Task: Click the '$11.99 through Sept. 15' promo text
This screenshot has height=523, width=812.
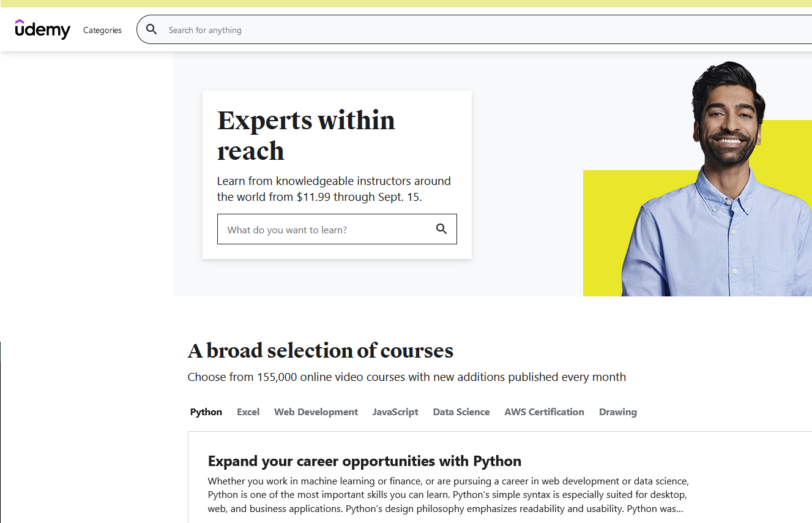Action: [x=359, y=197]
